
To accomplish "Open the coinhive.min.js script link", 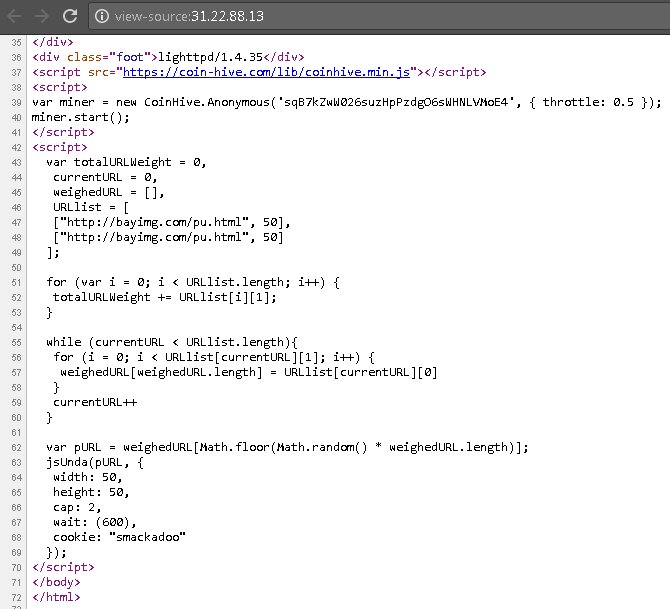I will pyautogui.click(x=266, y=72).
